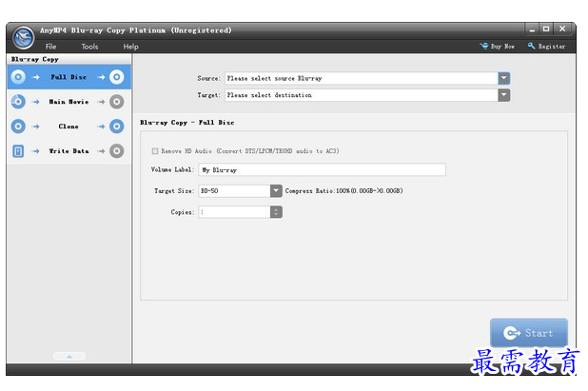Click the AnyMP4 application logo icon

coord(23,37)
